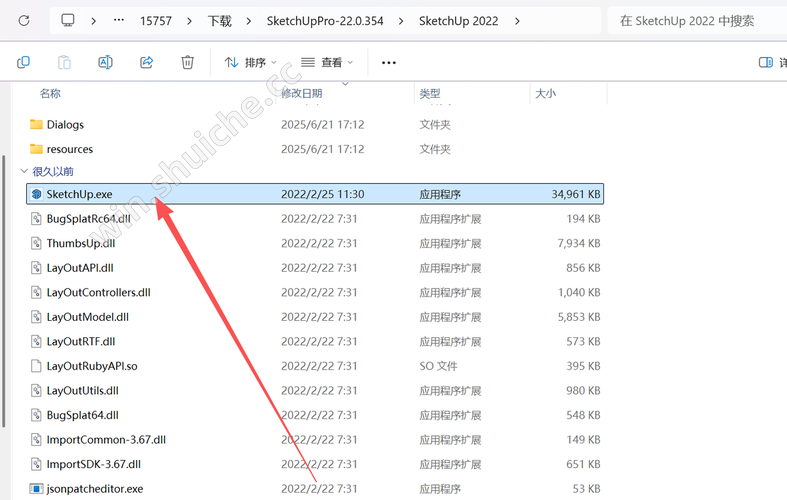Click the Rename icon in toolbar

click(x=105, y=62)
